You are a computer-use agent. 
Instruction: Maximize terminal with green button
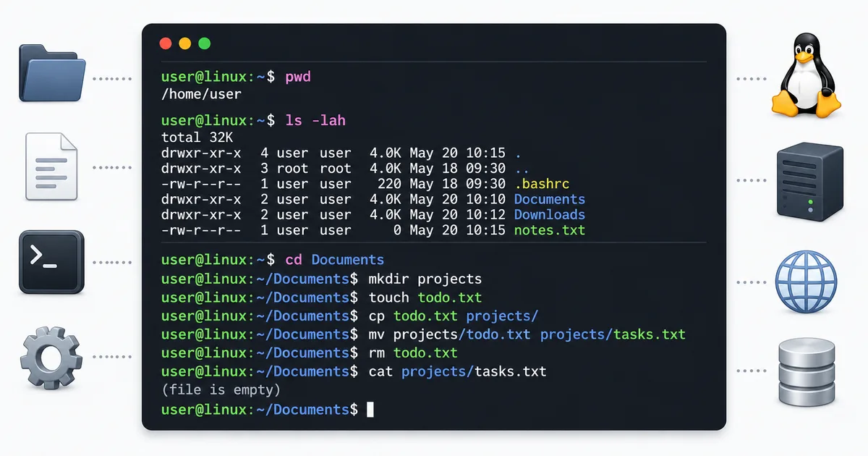[x=205, y=43]
